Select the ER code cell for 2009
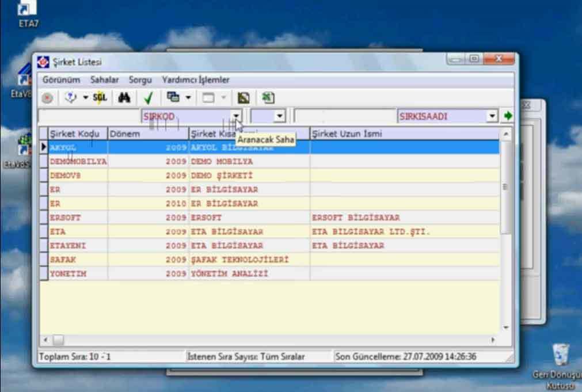The height and width of the screenshot is (392, 582). [x=78, y=190]
